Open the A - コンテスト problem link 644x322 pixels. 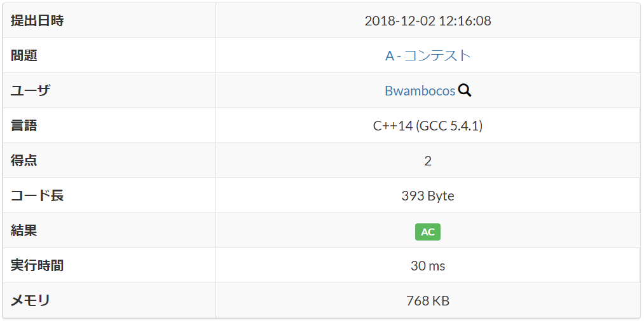tap(427, 55)
